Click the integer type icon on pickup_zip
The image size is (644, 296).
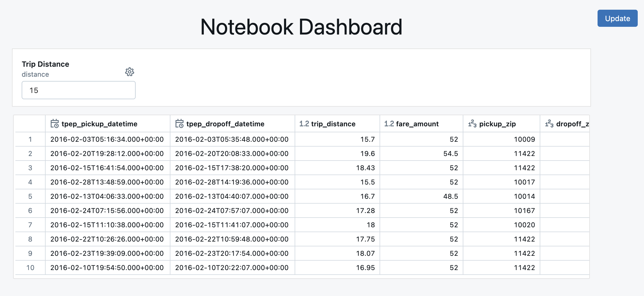click(472, 123)
